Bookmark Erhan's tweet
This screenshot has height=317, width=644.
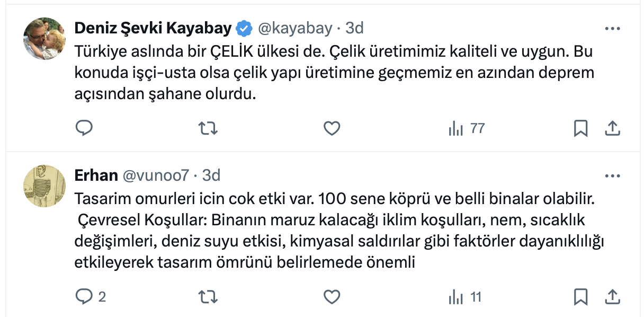coord(581,296)
